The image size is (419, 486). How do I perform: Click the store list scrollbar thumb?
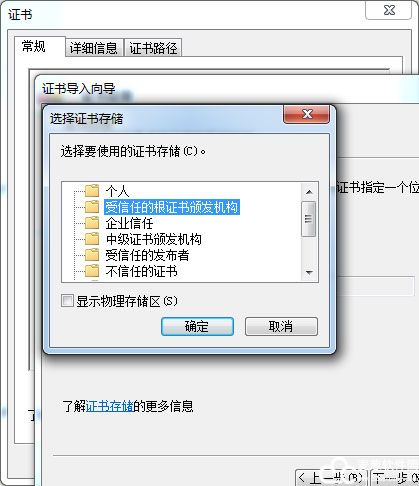(309, 219)
